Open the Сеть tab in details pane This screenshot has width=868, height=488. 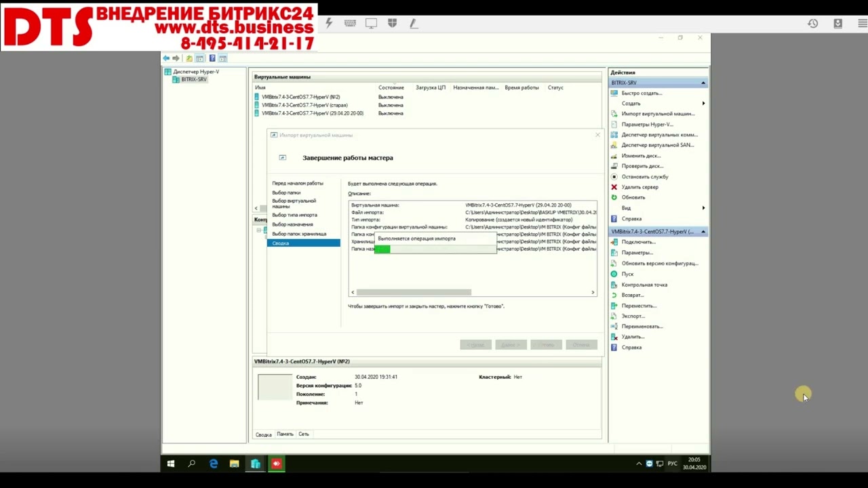(304, 434)
